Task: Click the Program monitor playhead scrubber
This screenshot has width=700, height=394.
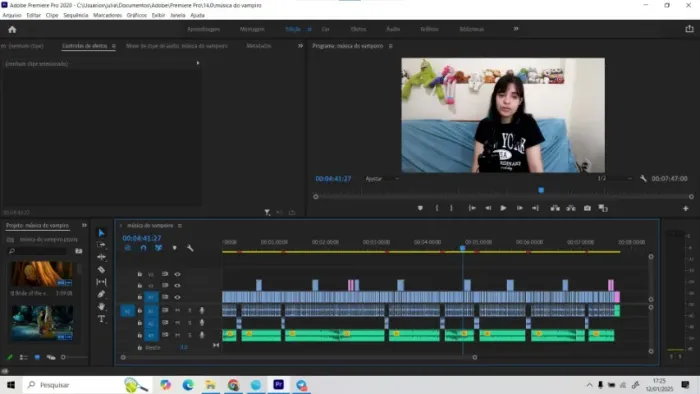Action: [x=541, y=191]
